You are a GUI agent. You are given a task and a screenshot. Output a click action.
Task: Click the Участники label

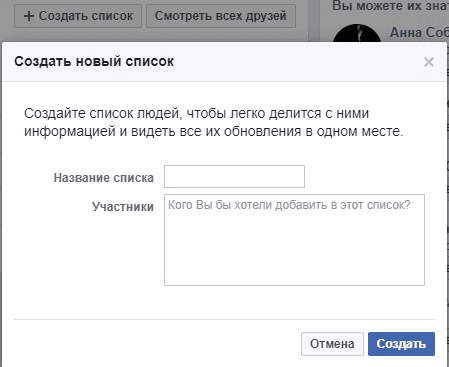123,207
